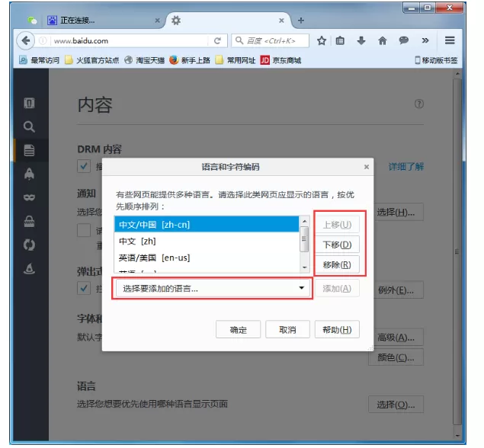
Task: Open 最常访问 bookmarks folder
Action: 39,60
